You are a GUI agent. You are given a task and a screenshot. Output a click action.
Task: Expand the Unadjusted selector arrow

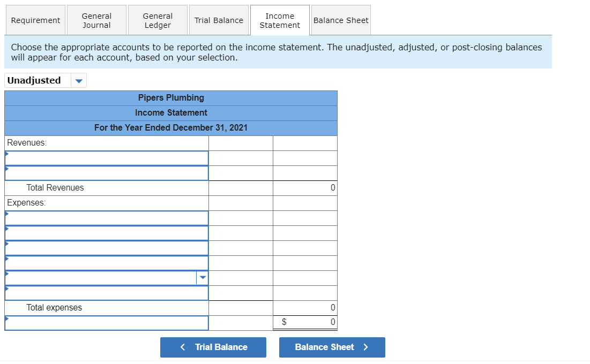tap(78, 80)
